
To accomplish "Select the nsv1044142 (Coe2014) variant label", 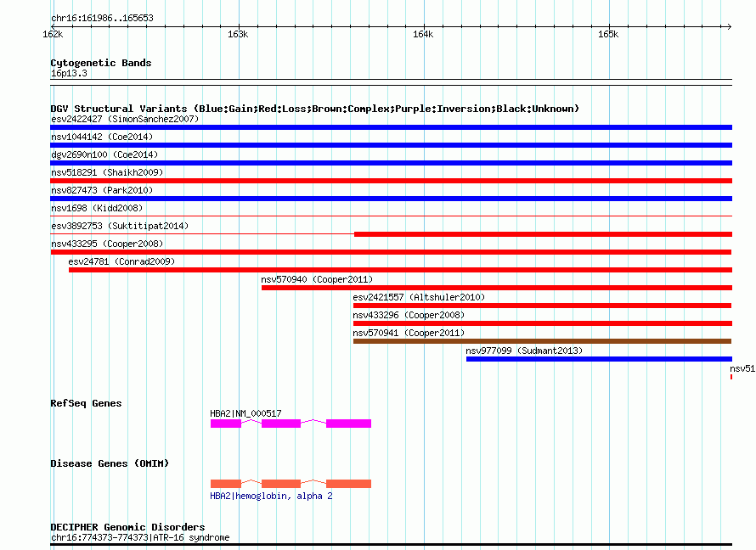I will [102, 137].
